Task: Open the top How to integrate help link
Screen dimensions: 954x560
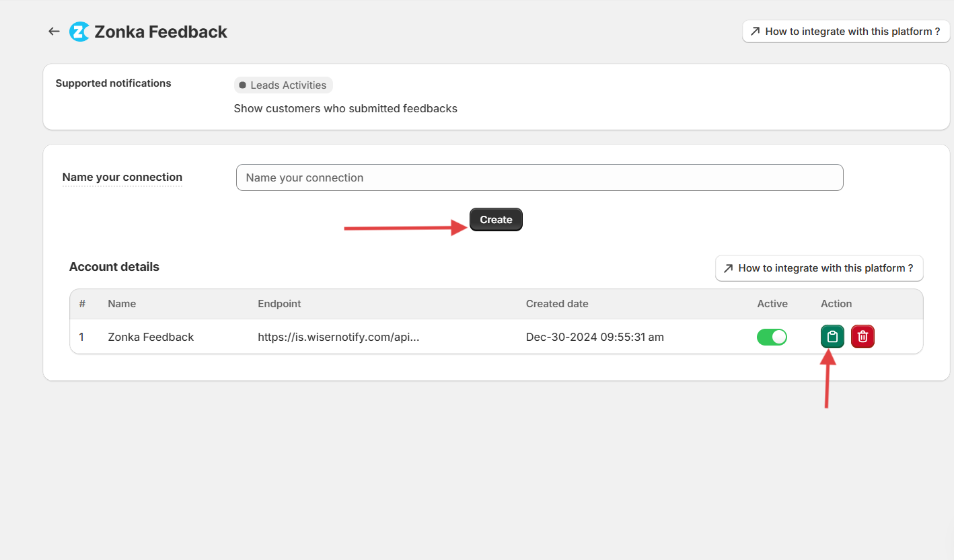Action: click(846, 32)
